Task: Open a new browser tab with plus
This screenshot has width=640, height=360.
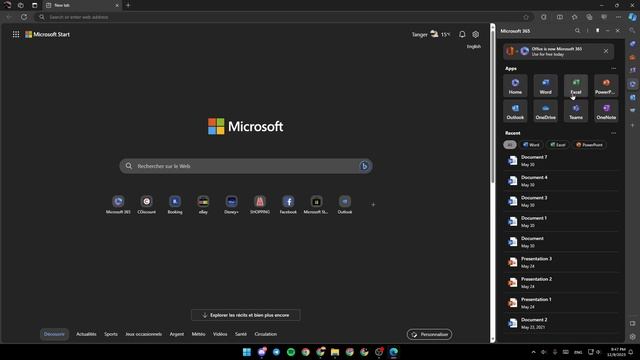Action: pyautogui.click(x=128, y=5)
